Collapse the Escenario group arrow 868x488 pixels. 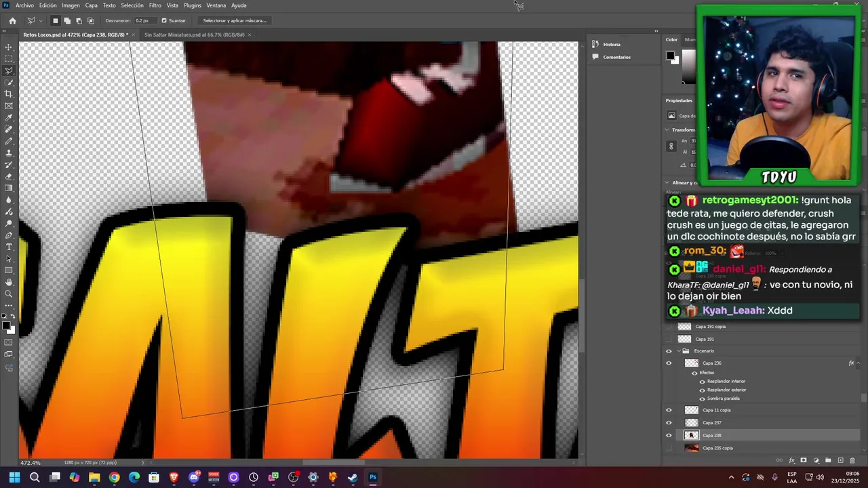click(678, 351)
